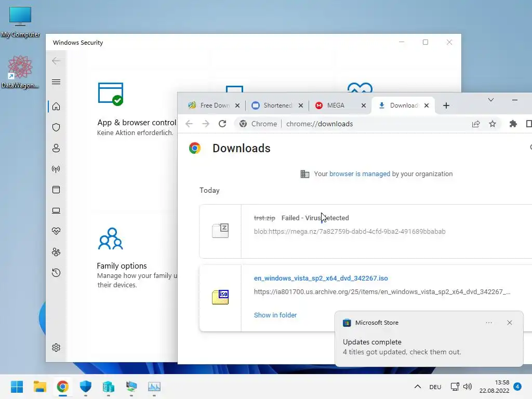The image size is (532, 399).
Task: Open Chrome tab search chevron
Action: (490, 100)
